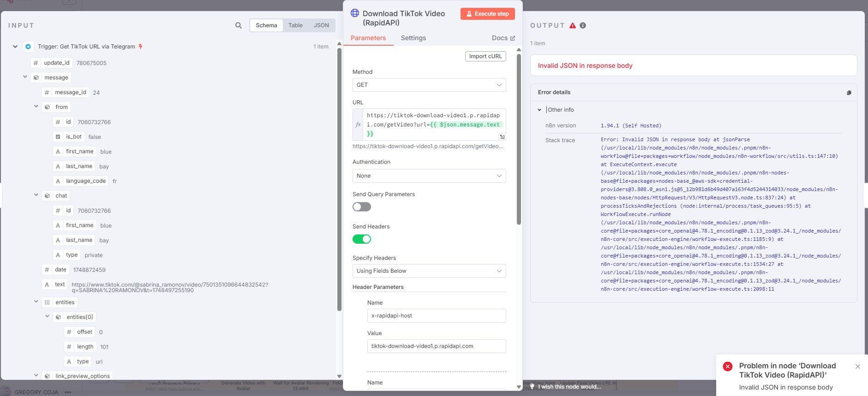This screenshot has height=396, width=868.
Task: Collapse the message object in schema
Action: tap(25, 77)
